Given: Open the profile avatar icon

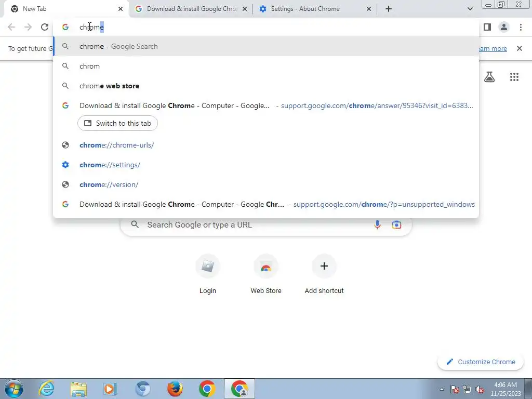Looking at the screenshot, I should tap(504, 27).
